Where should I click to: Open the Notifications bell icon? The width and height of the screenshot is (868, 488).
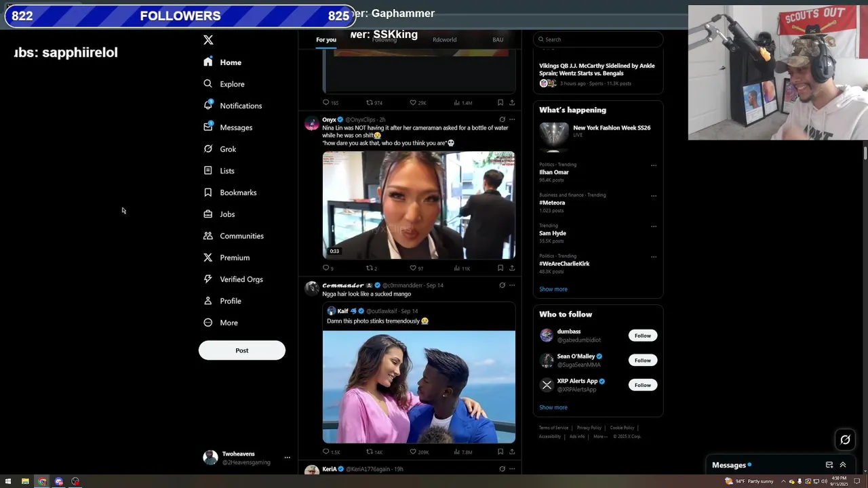[208, 106]
